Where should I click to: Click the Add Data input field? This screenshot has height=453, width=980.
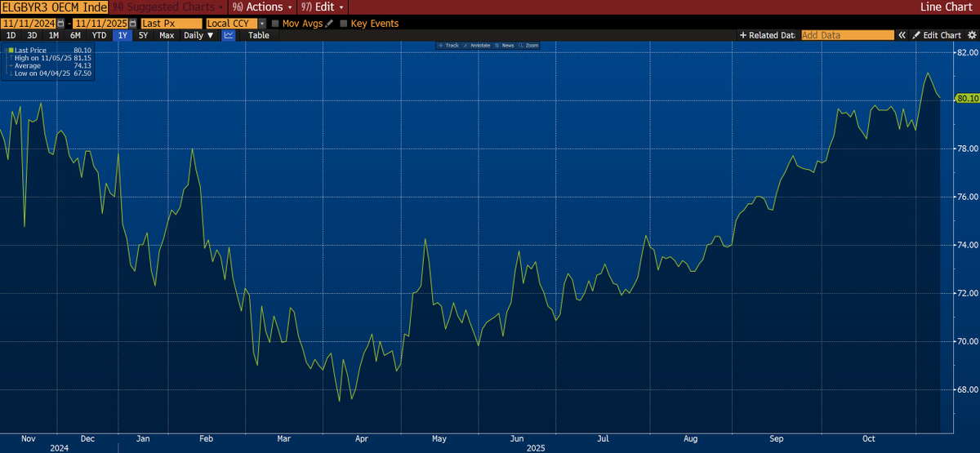(x=847, y=35)
